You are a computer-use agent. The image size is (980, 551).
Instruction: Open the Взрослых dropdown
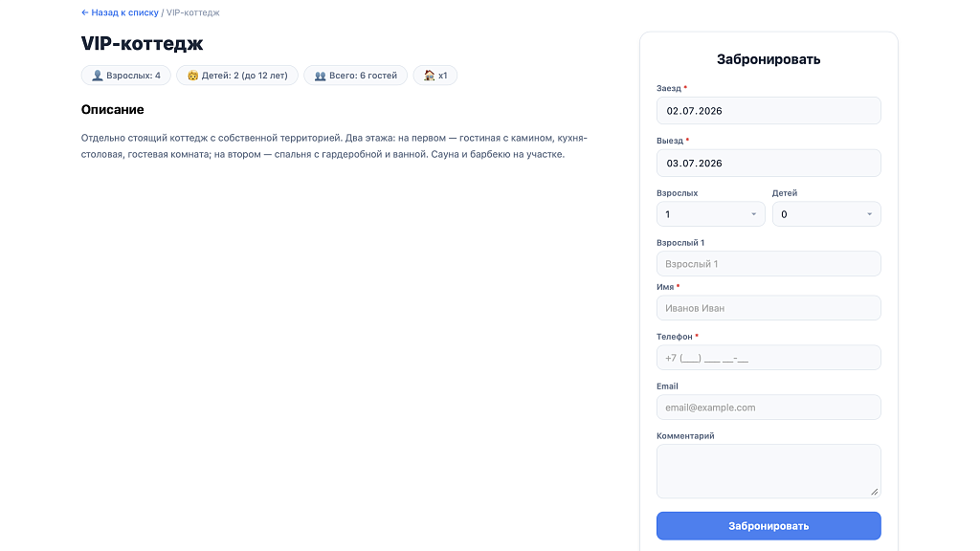[711, 214]
